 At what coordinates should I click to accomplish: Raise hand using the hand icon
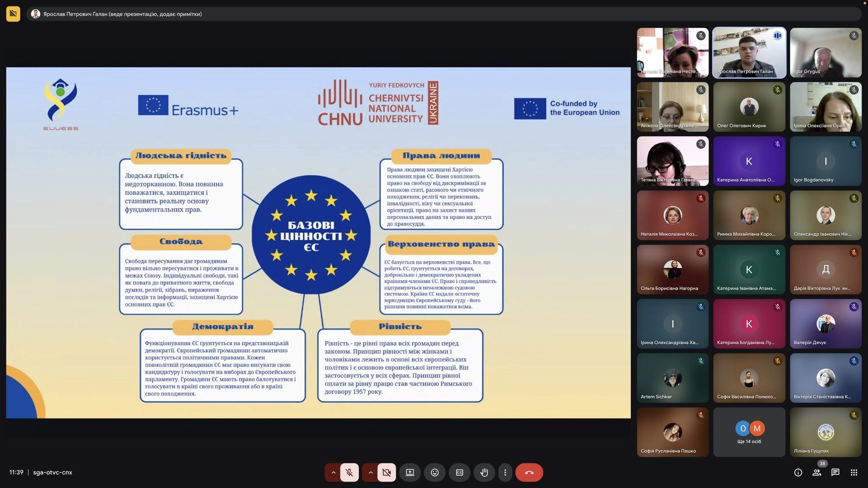tap(484, 472)
